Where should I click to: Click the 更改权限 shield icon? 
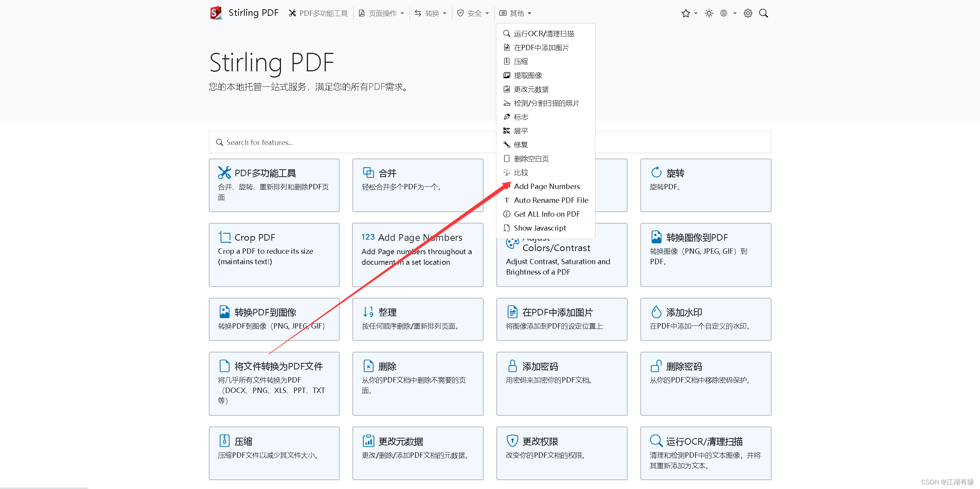[512, 440]
